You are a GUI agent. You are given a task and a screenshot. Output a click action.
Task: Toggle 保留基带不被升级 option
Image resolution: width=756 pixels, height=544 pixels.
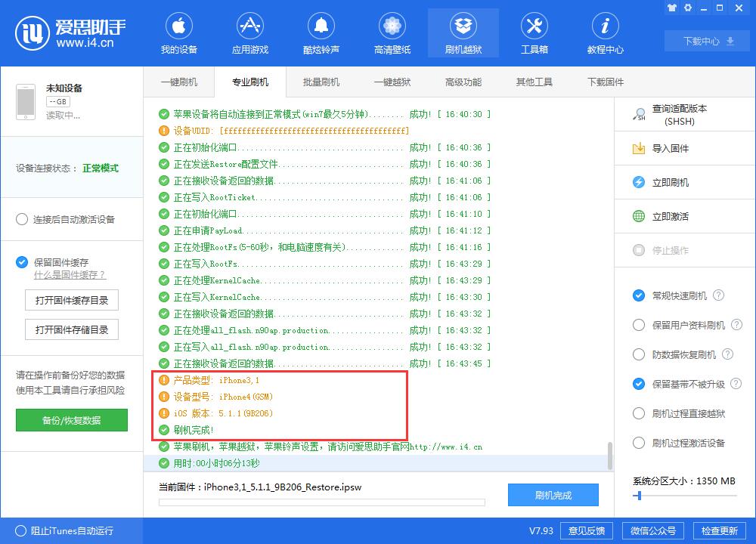638,384
